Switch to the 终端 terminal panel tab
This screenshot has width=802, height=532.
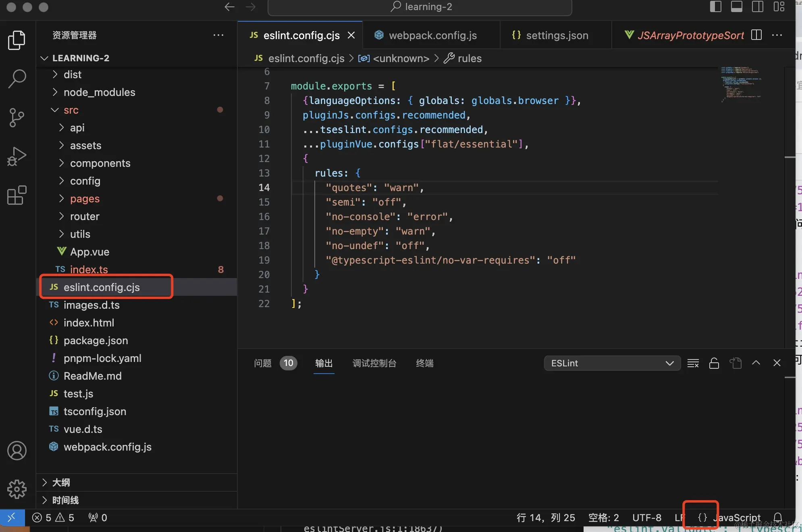tap(424, 363)
